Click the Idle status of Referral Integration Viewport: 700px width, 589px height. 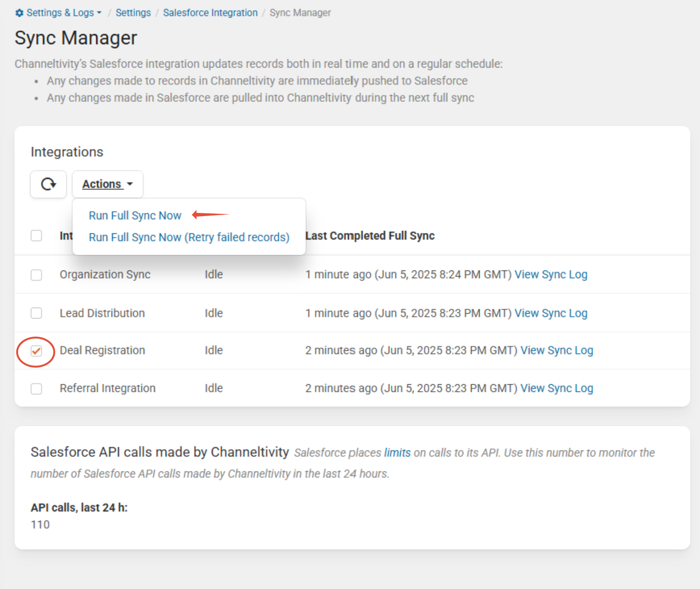214,389
